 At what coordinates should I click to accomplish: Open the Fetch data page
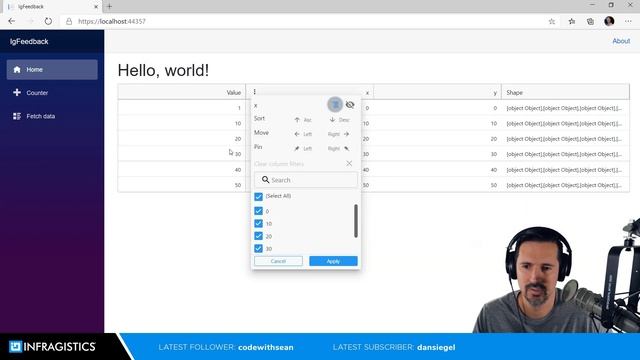point(52,116)
